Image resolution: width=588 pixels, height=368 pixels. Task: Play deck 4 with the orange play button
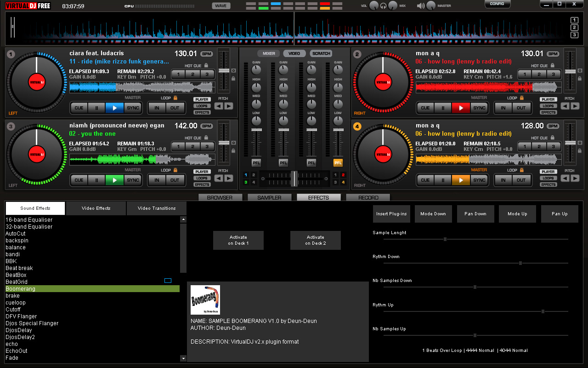pos(461,180)
